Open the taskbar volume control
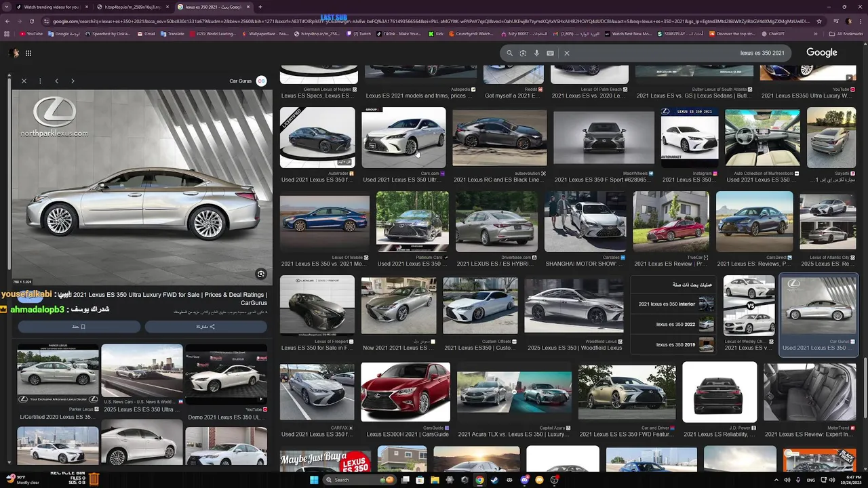 tap(832, 480)
